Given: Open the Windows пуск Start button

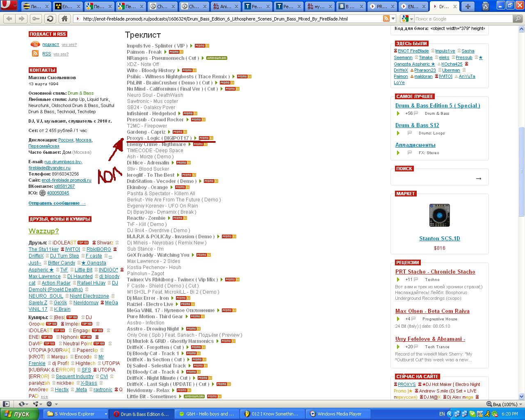Looking at the screenshot, I should (x=19, y=414).
